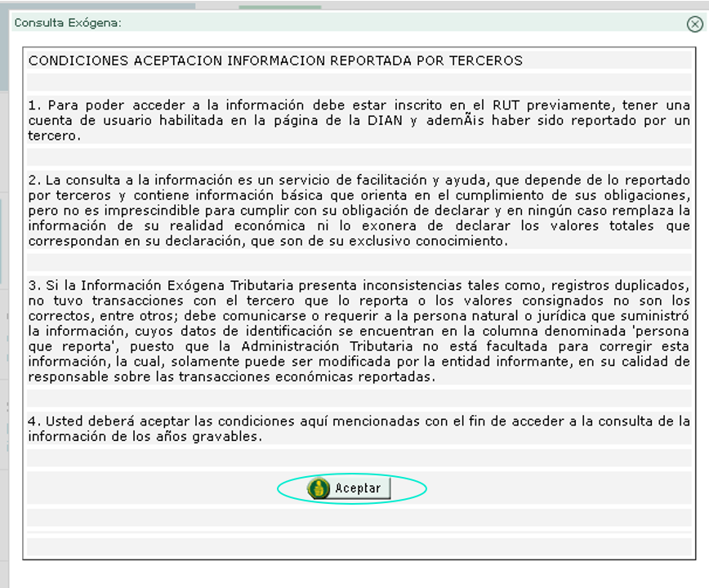This screenshot has width=709, height=588.
Task: Click the 'Consulta Exógena:' dialog title
Action: pyautogui.click(x=68, y=23)
